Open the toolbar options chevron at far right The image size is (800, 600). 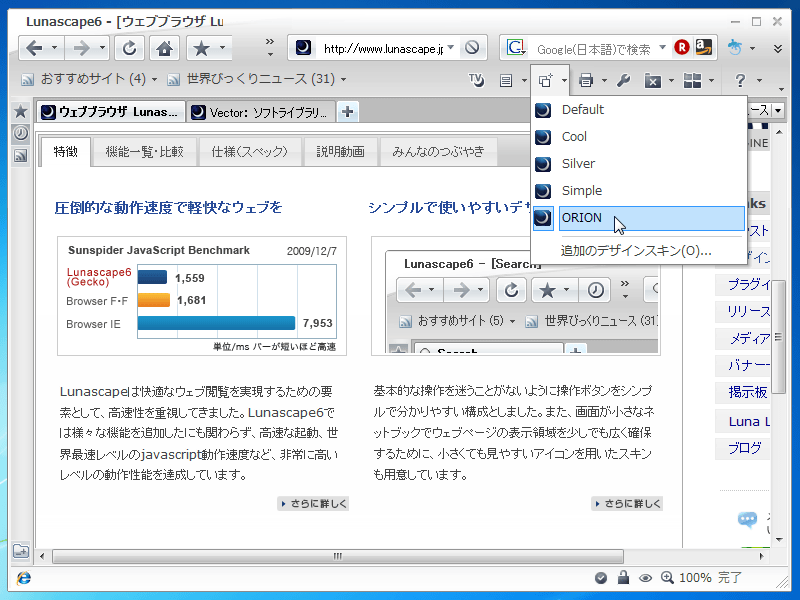[778, 48]
